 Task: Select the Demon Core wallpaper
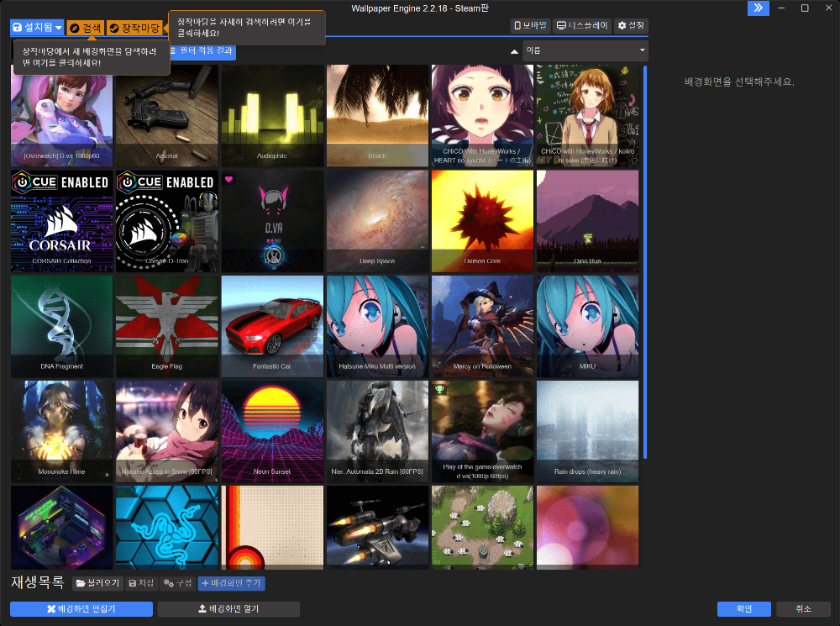[x=482, y=221]
